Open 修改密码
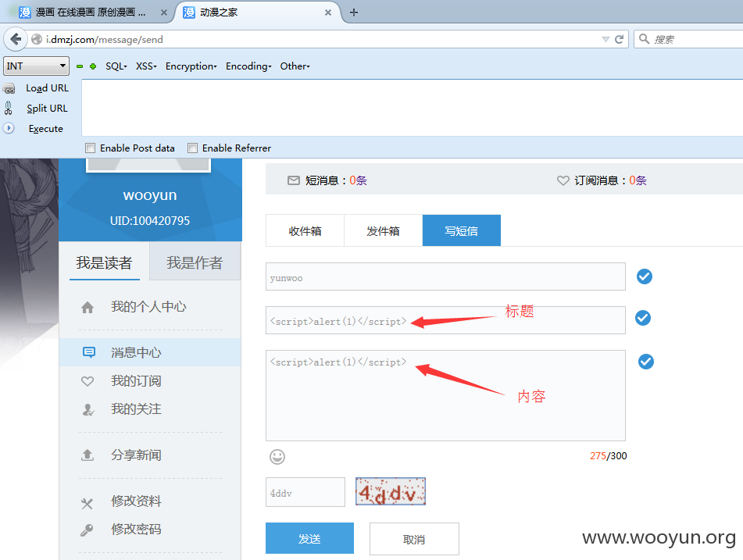The width and height of the screenshot is (743, 560). pyautogui.click(x=136, y=529)
